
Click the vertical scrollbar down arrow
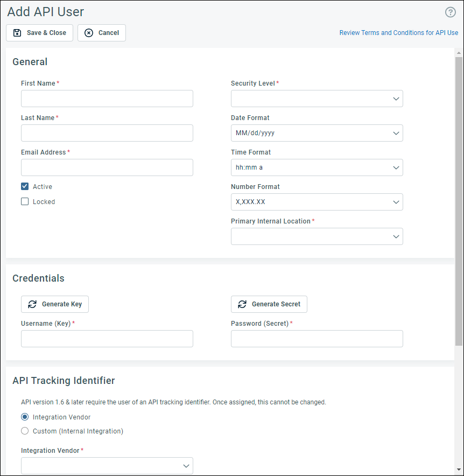pos(459,470)
